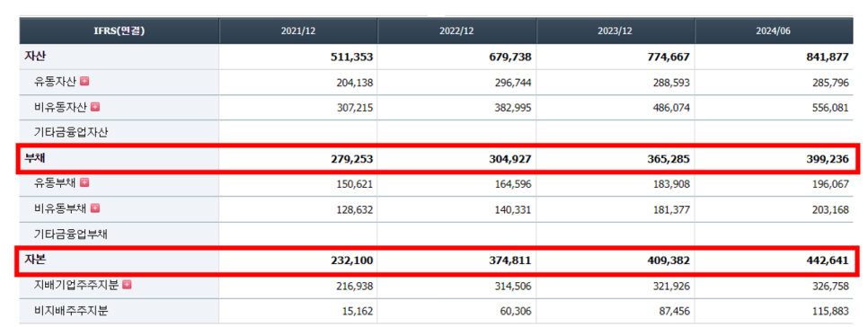Click the 204,138 cell
Image resolution: width=868 pixels, height=327 pixels.
pos(355,83)
